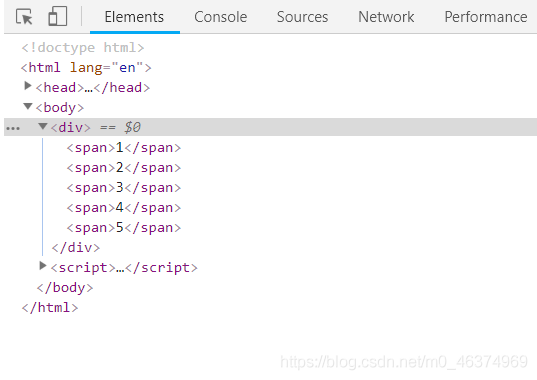
Task: Select the span containing 4
Action: 124,207
